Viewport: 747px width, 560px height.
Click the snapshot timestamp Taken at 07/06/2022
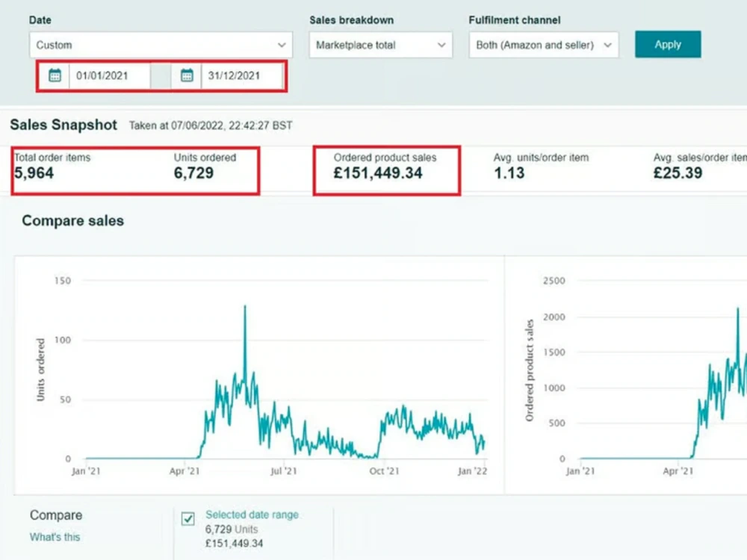[211, 125]
